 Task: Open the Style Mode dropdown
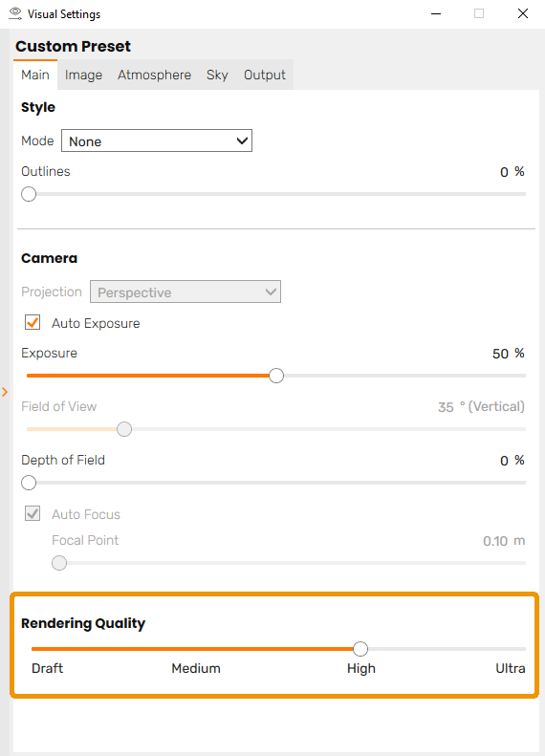click(156, 140)
